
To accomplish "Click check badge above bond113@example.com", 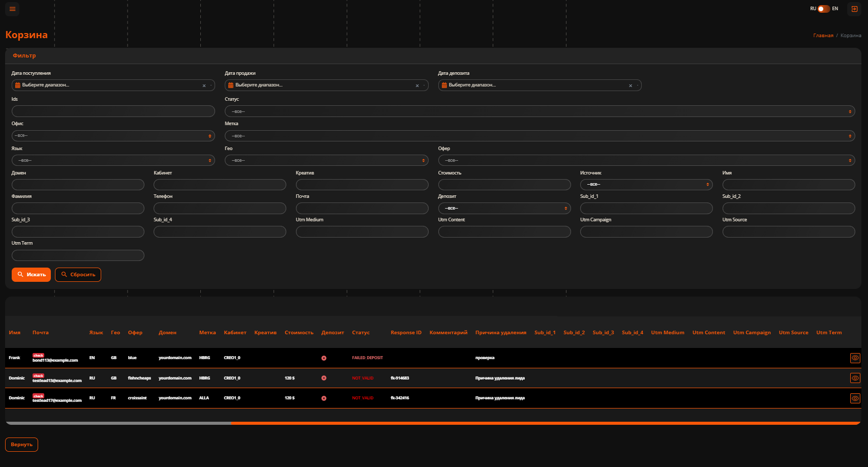I will point(39,355).
